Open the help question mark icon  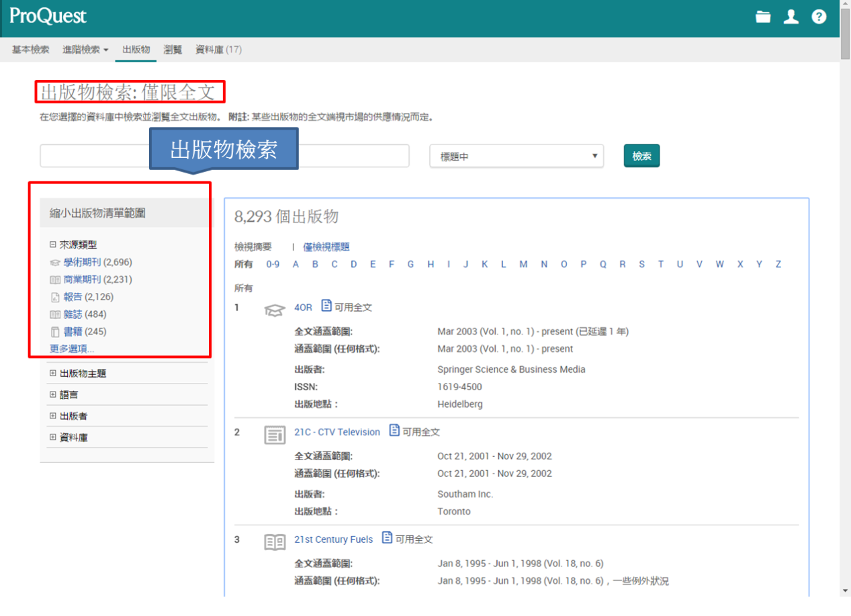819,17
